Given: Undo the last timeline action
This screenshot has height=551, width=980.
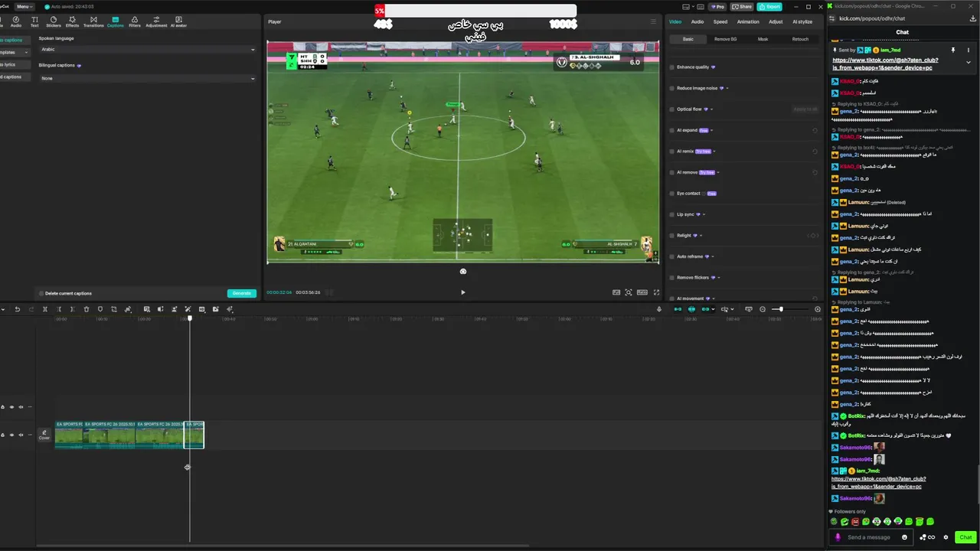Looking at the screenshot, I should pos(17,309).
